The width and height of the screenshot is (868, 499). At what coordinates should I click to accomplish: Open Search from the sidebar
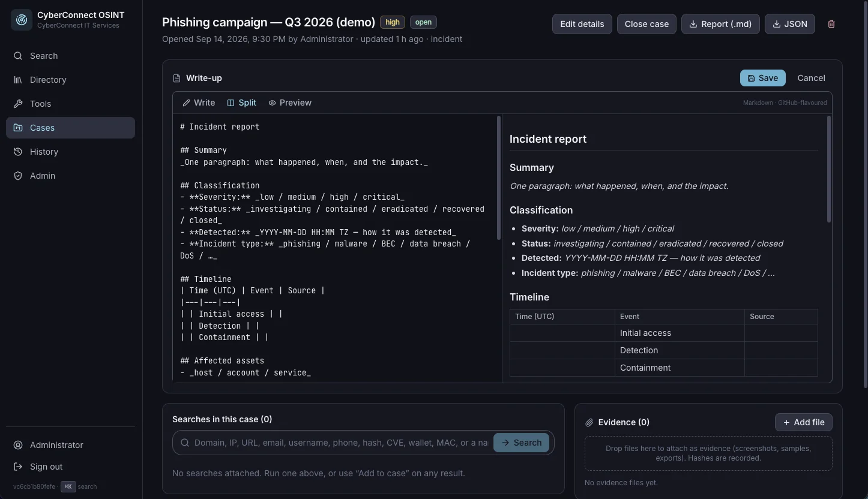[70, 56]
